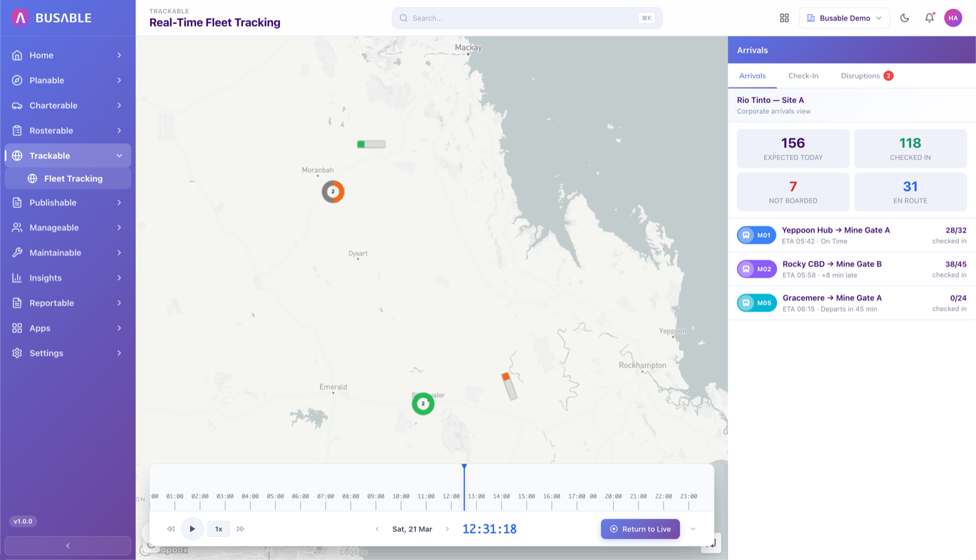The height and width of the screenshot is (560, 976).
Task: Fast-forward the timeline playback
Action: coord(240,529)
